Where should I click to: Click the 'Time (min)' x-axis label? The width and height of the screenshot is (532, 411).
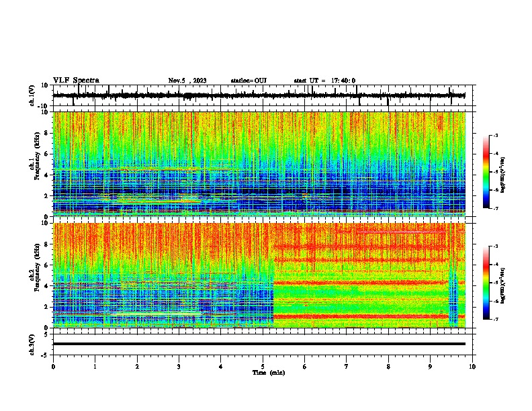pyautogui.click(x=269, y=373)
